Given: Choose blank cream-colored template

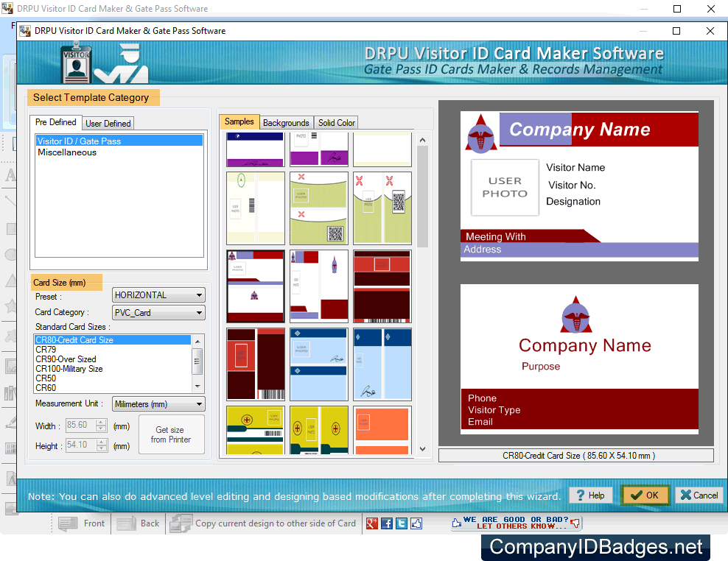Looking at the screenshot, I should pos(382,149).
